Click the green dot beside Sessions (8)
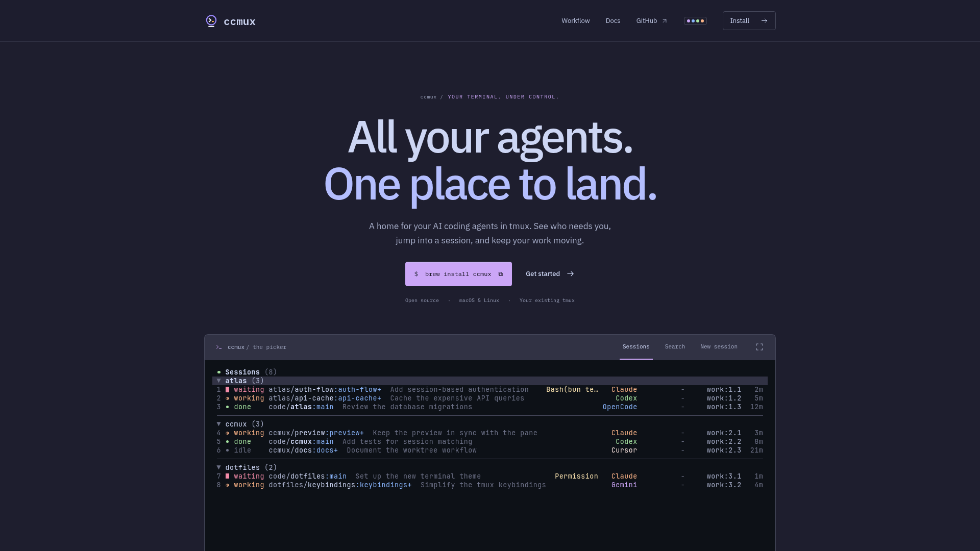 [219, 372]
